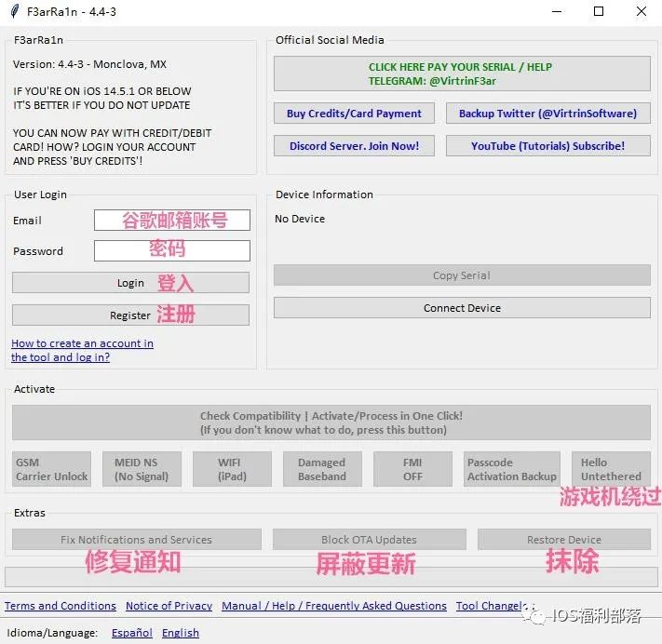Click the FMI OFF button
Screen dimensions: 662x644
coord(412,469)
